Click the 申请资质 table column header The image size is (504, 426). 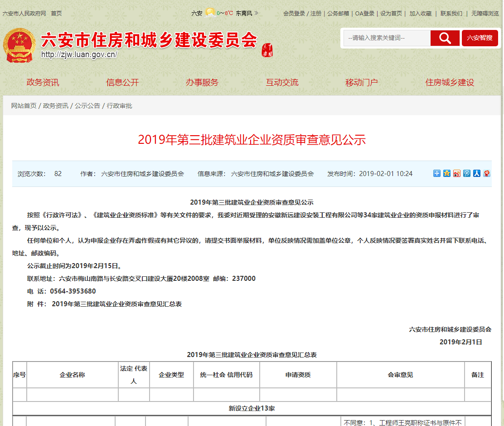pyautogui.click(x=298, y=375)
